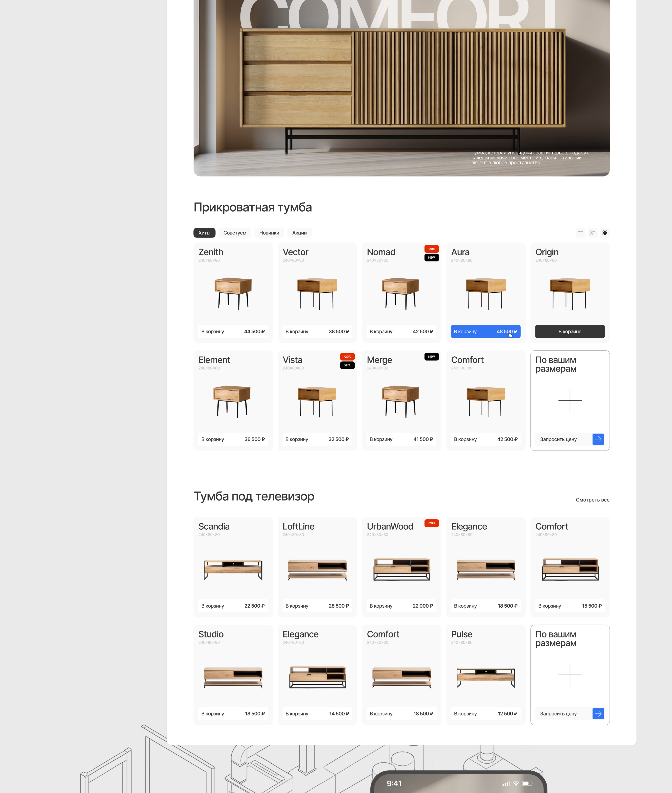
Task: Click the -20% badge on Nomad
Action: (431, 249)
